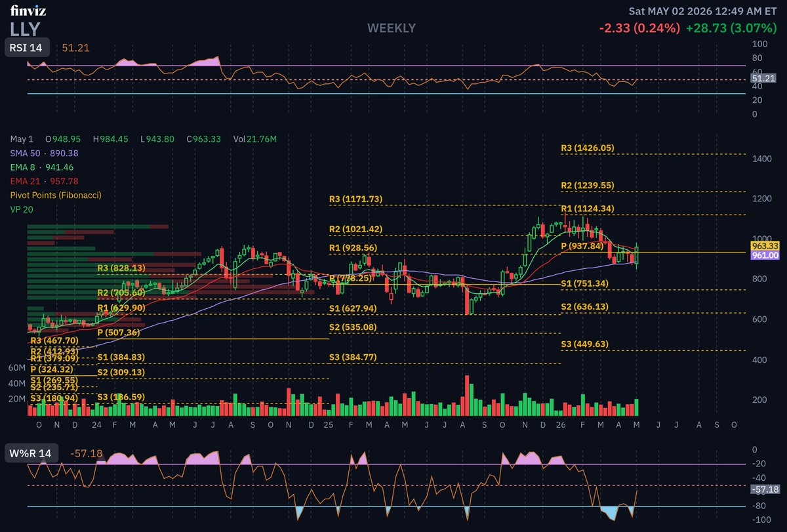Viewport: 787px width, 532px height.
Task: Click the R2 (1239.55) pivot label
Action: pos(588,186)
